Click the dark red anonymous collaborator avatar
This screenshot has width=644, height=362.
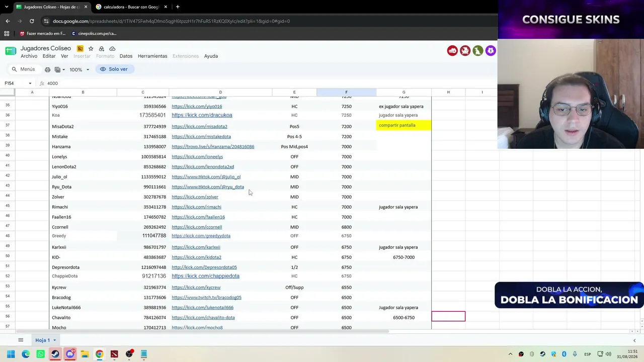(465, 51)
